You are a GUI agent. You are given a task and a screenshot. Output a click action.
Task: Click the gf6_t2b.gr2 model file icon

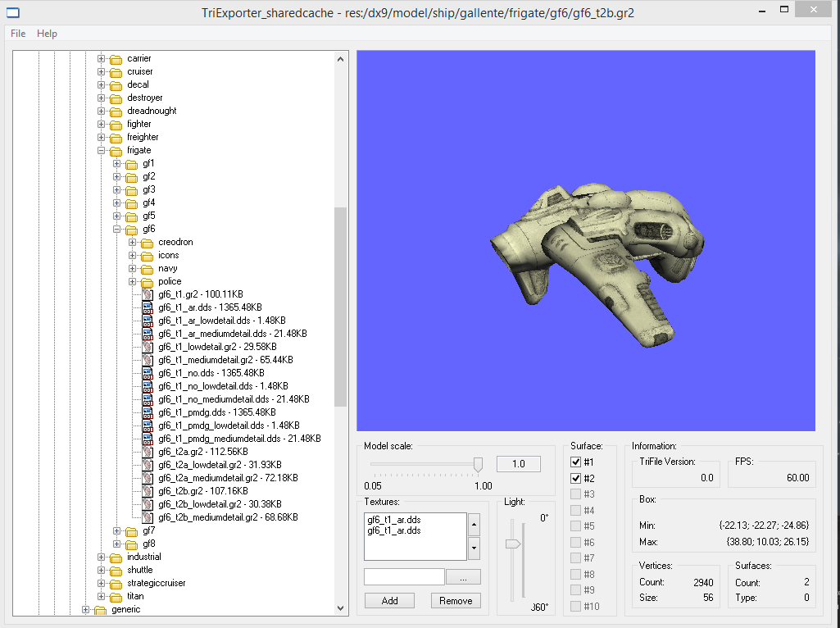click(148, 491)
